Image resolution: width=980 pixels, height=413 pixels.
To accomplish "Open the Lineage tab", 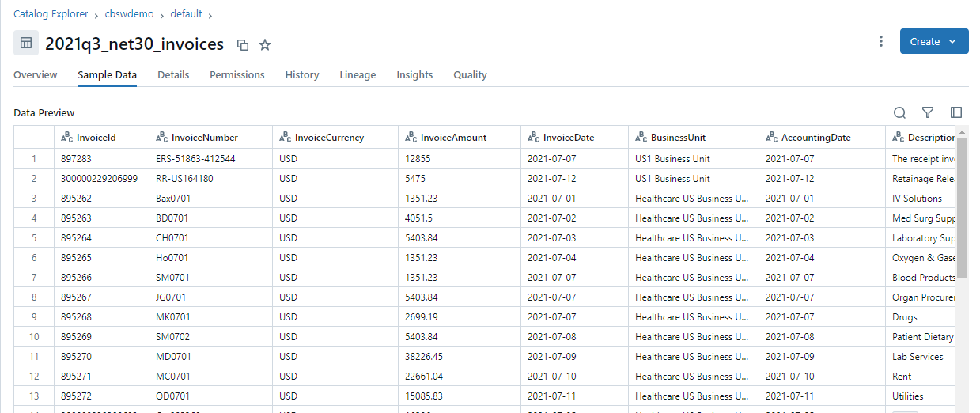I will coord(358,75).
